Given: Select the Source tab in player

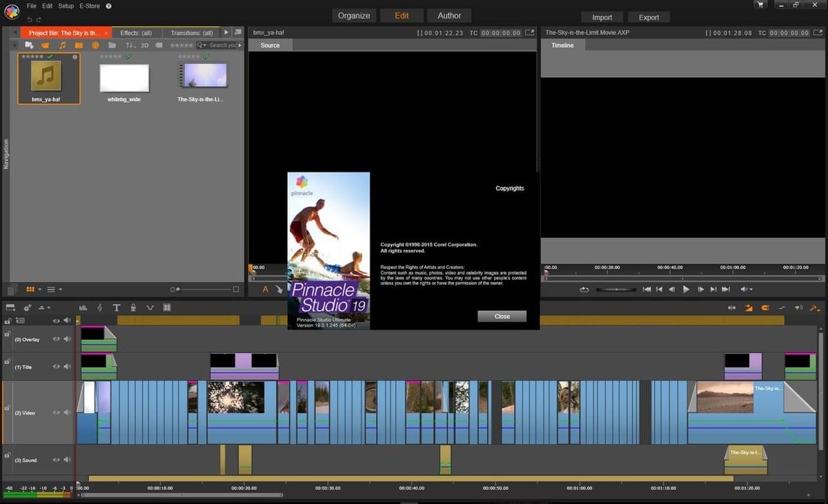Looking at the screenshot, I should tap(270, 45).
